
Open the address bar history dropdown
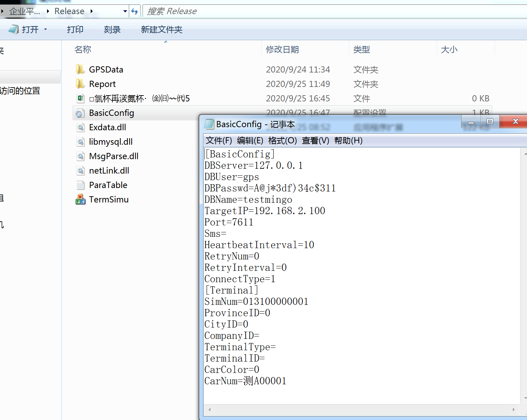pos(125,11)
